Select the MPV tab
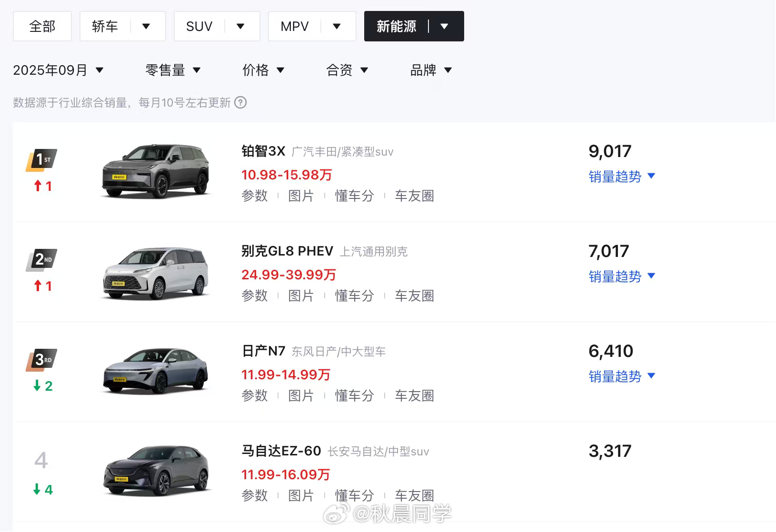The image size is (776, 532). pos(295,26)
